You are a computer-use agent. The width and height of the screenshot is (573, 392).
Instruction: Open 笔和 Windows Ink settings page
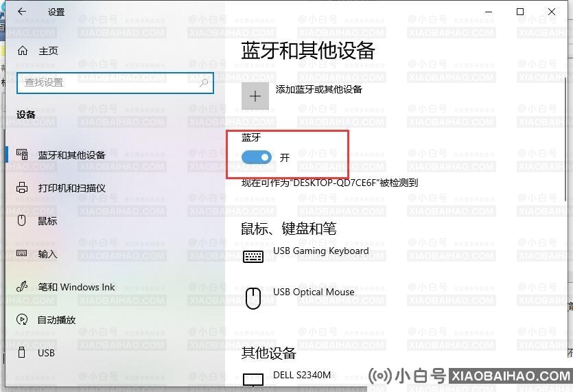pos(76,287)
